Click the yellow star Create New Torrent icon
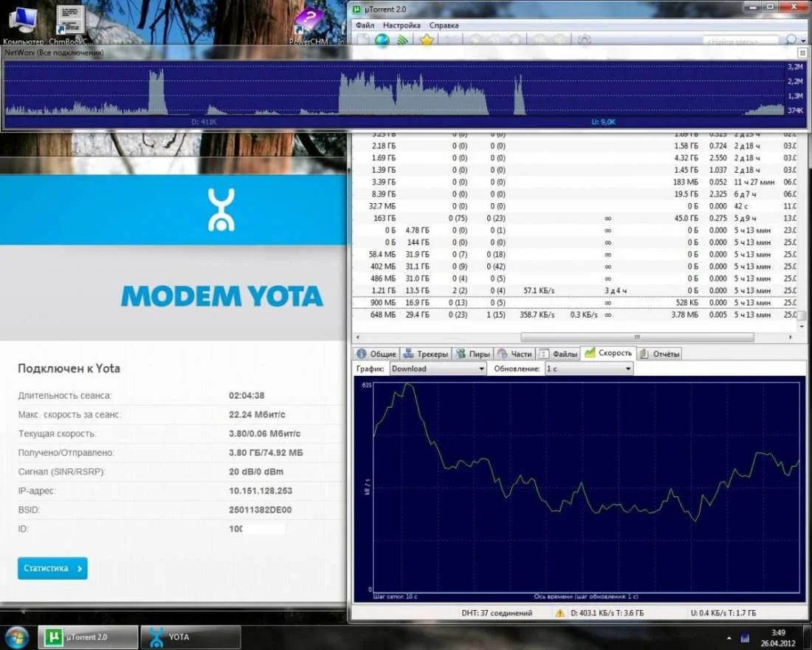Image resolution: width=812 pixels, height=650 pixels. coord(426,40)
